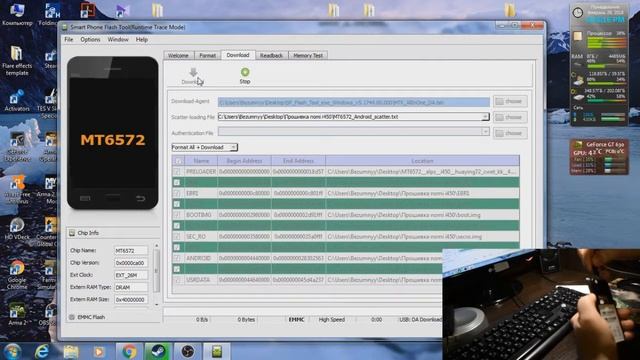Click the Chip Info panel icon
The width and height of the screenshot is (640, 360).
(72, 233)
